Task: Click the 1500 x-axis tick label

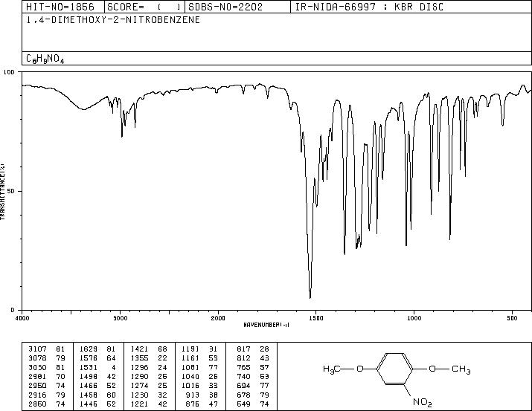Action: point(316,318)
